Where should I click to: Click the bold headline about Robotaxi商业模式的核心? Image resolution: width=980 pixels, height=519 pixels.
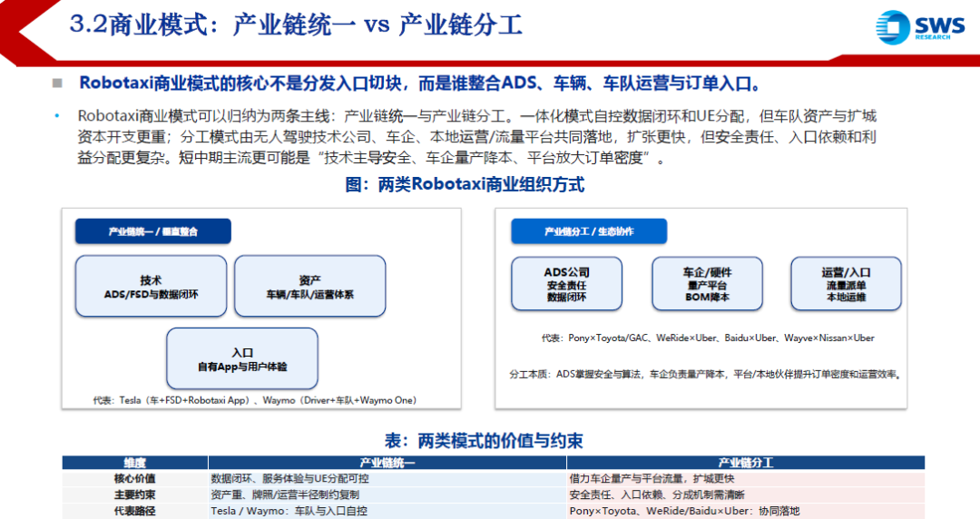point(420,83)
